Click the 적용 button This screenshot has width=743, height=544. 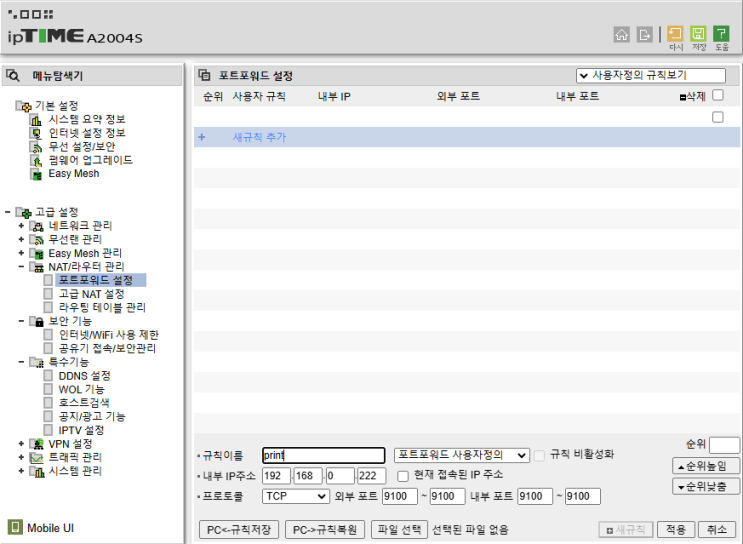coord(676,529)
